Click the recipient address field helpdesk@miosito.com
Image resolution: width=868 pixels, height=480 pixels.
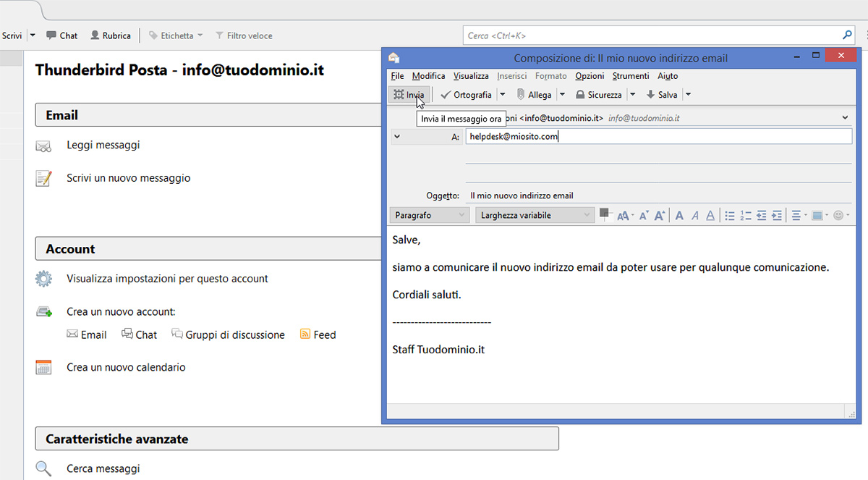click(658, 136)
